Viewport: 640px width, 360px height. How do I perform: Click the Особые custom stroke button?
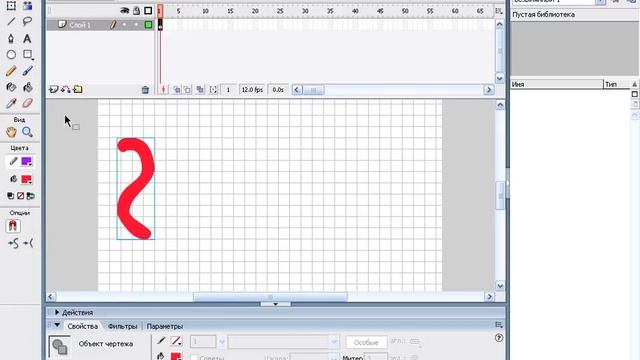(x=366, y=342)
